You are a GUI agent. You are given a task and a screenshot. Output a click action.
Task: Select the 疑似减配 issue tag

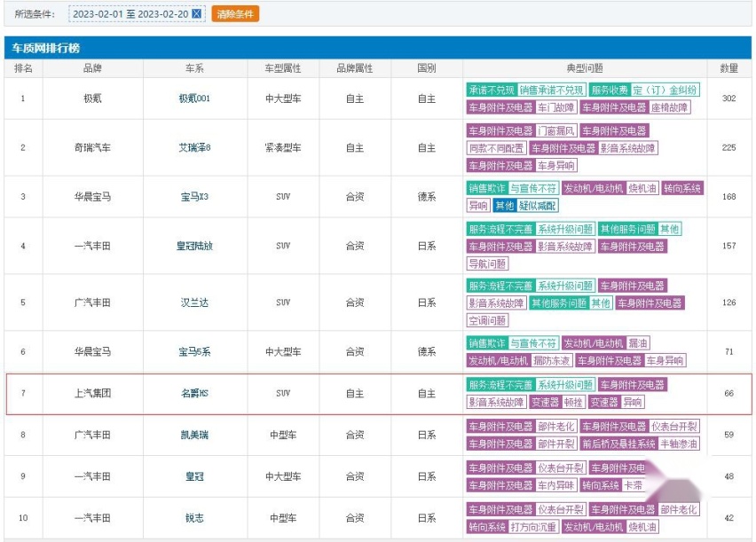click(538, 206)
